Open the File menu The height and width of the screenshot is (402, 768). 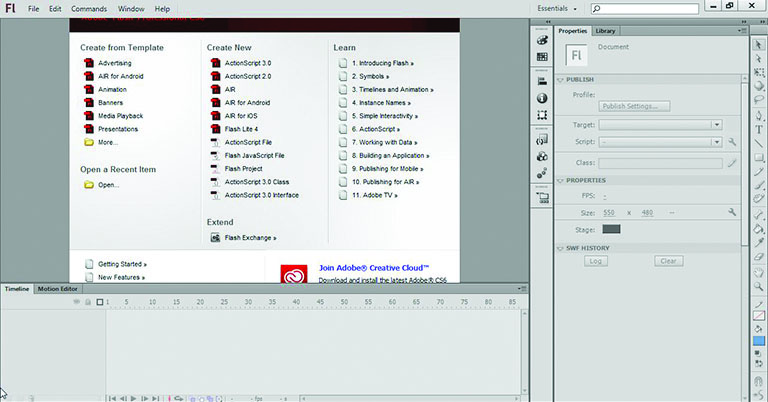point(33,9)
